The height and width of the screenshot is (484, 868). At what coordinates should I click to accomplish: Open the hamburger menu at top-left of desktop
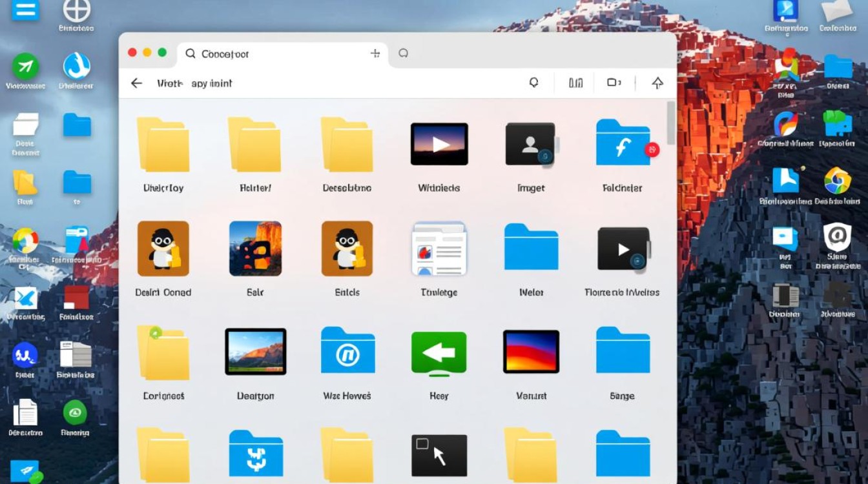point(25,11)
